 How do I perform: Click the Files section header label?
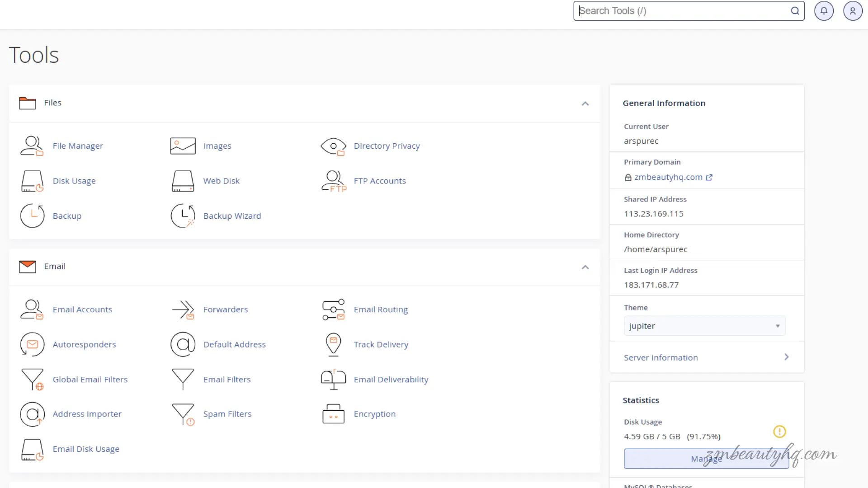coord(52,103)
